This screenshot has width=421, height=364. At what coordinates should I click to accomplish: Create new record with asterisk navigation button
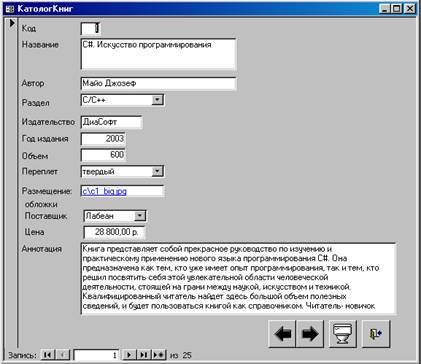coord(159,355)
